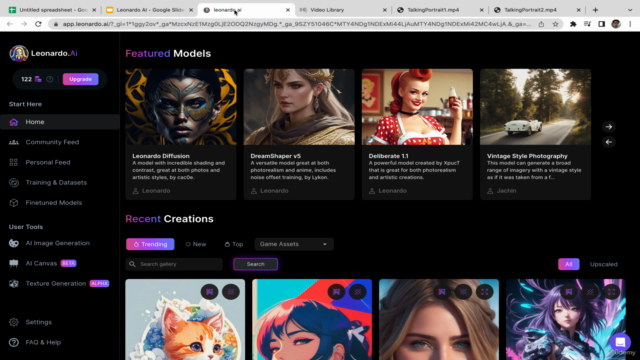Click the Finetuned Models cube icon
Viewport: 640px width, 360px height.
point(14,203)
